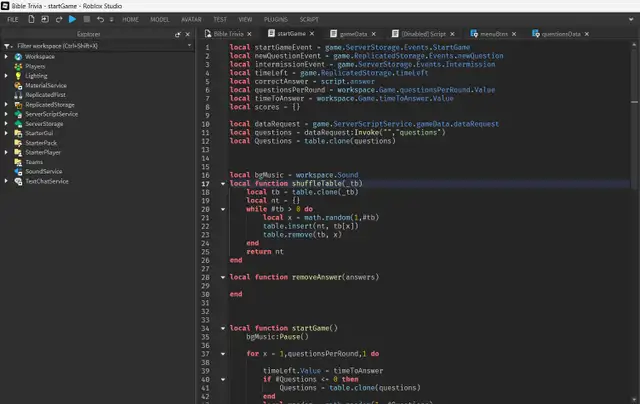Expand the ServerScriptService tree node

click(x=6, y=114)
